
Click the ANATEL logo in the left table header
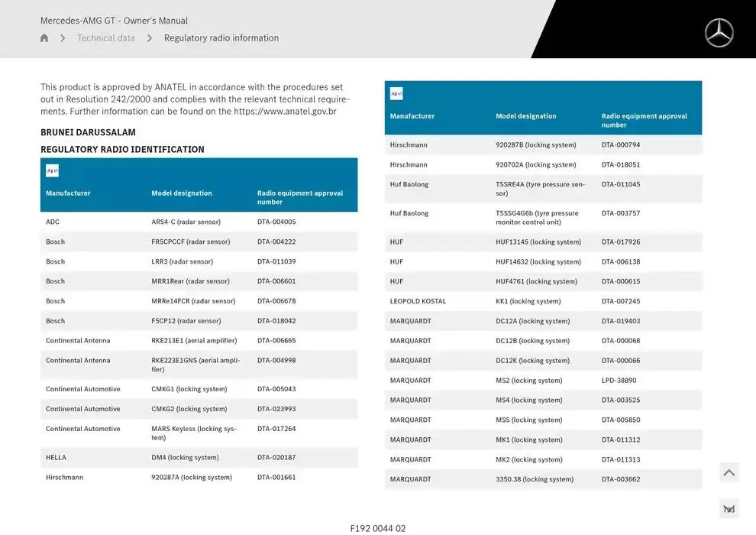[x=52, y=170]
